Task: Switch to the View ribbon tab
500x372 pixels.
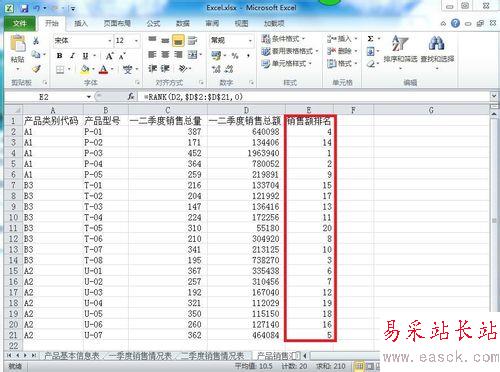Action: click(241, 23)
